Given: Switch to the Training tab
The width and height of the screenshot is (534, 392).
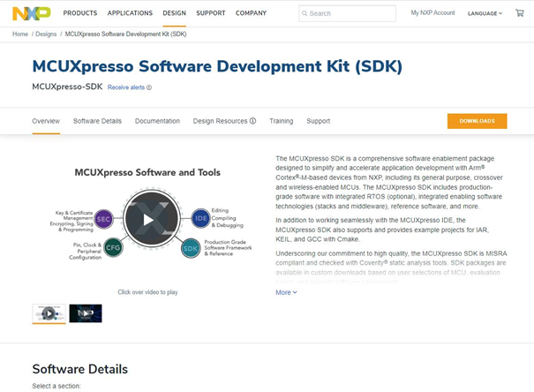Looking at the screenshot, I should (x=282, y=121).
